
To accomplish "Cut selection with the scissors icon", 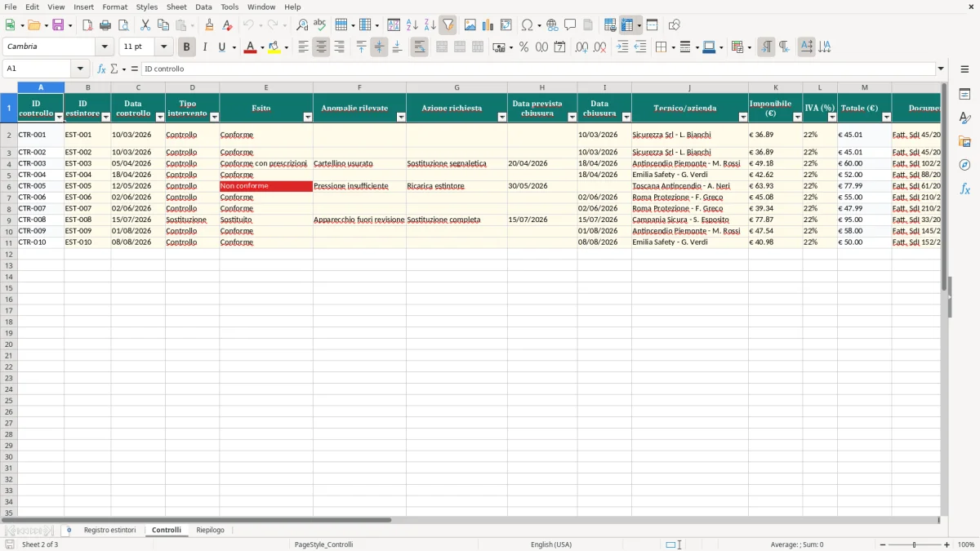I will pos(145,25).
